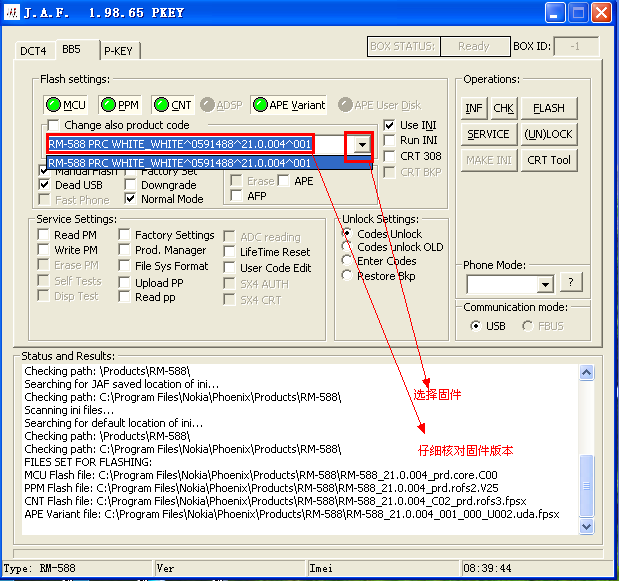
Task: Enable File Sys Format checkbox
Action: [124, 266]
